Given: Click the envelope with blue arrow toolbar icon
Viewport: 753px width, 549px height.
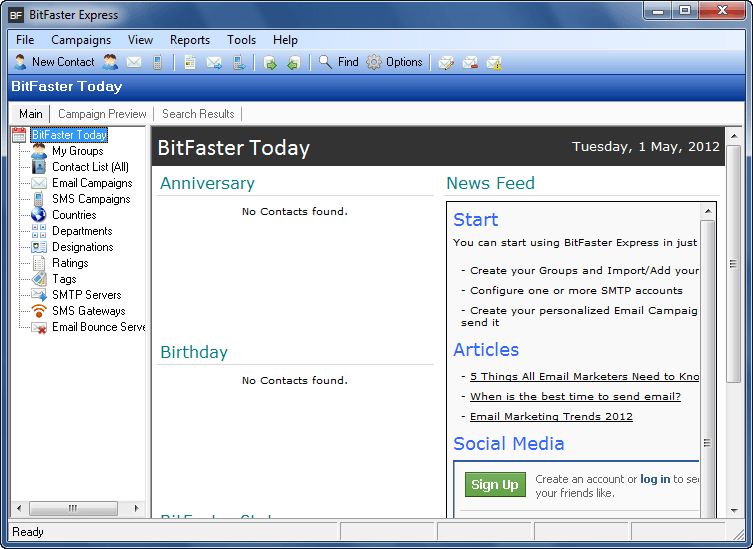Looking at the screenshot, I should click(214, 62).
